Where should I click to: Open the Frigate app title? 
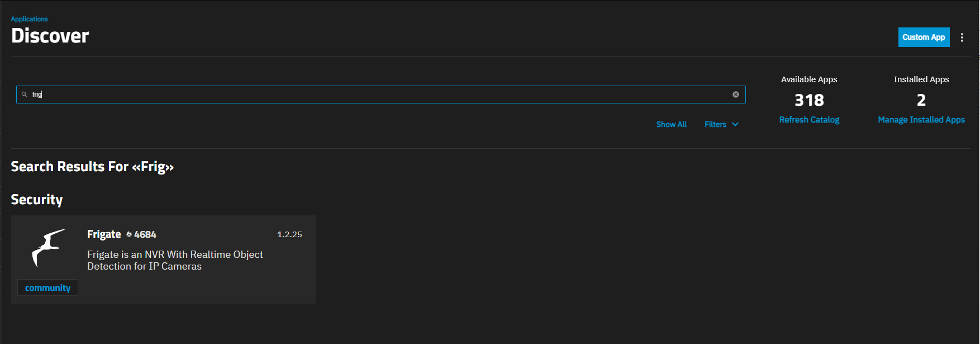(104, 234)
